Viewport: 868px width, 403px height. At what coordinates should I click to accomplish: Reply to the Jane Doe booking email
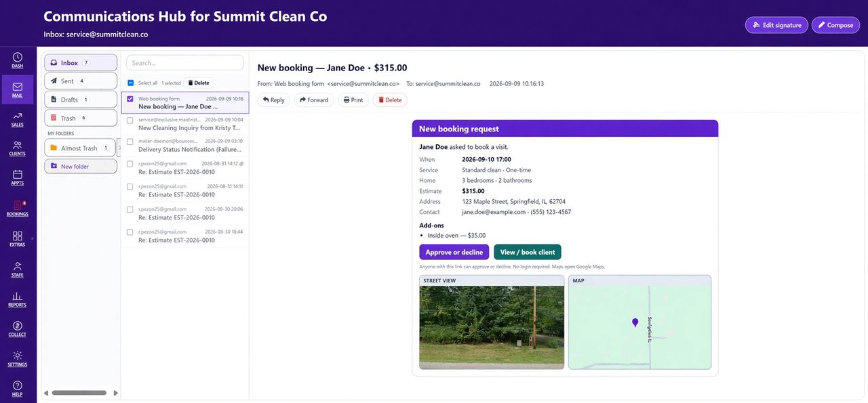tap(274, 100)
